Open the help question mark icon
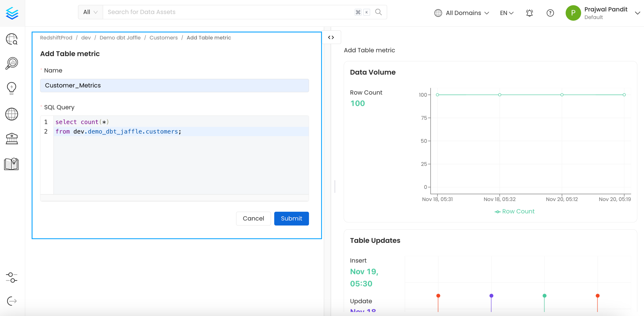The width and height of the screenshot is (644, 316). tap(550, 13)
